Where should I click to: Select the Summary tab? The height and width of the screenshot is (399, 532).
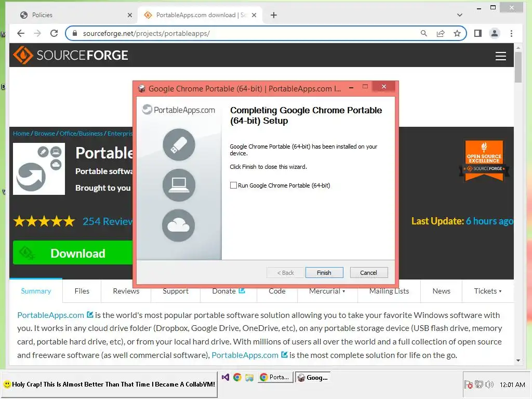click(36, 291)
